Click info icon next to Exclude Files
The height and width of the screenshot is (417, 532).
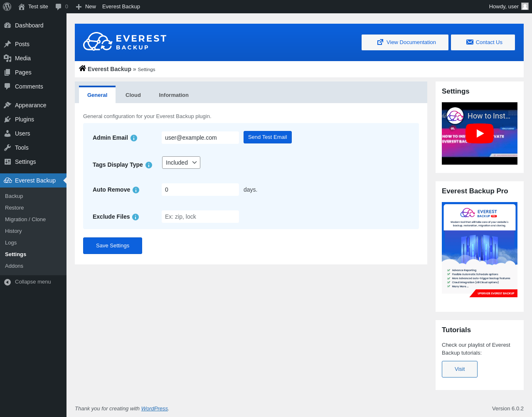(x=135, y=217)
